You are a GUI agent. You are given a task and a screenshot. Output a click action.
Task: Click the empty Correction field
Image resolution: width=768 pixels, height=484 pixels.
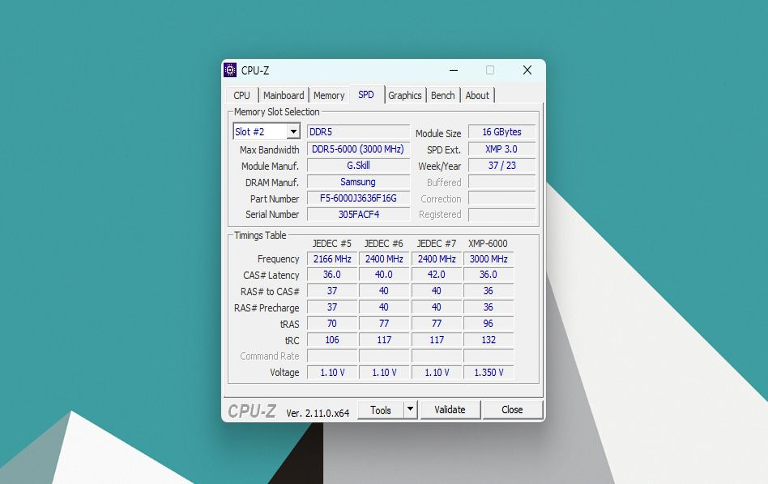(502, 198)
